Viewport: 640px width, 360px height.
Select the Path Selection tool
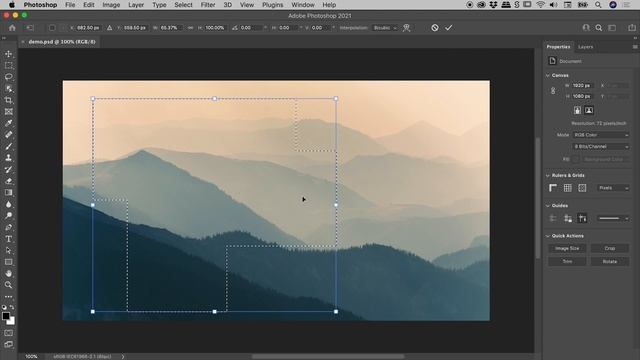click(x=9, y=250)
